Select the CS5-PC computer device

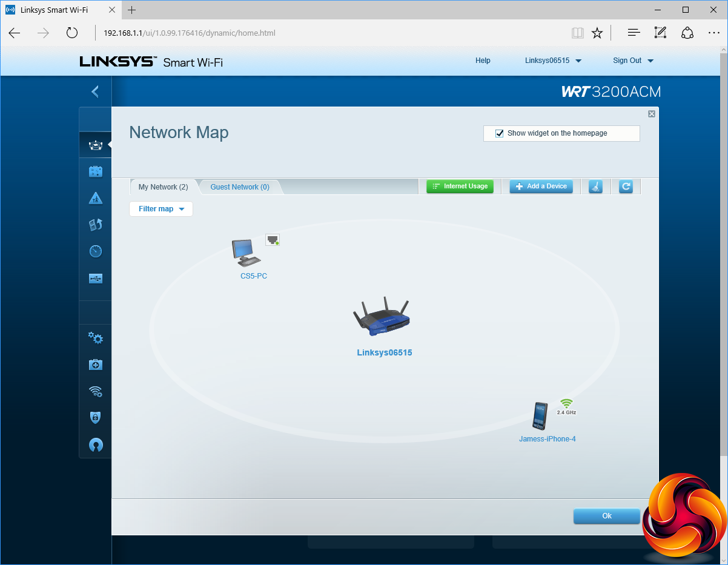[x=247, y=254]
